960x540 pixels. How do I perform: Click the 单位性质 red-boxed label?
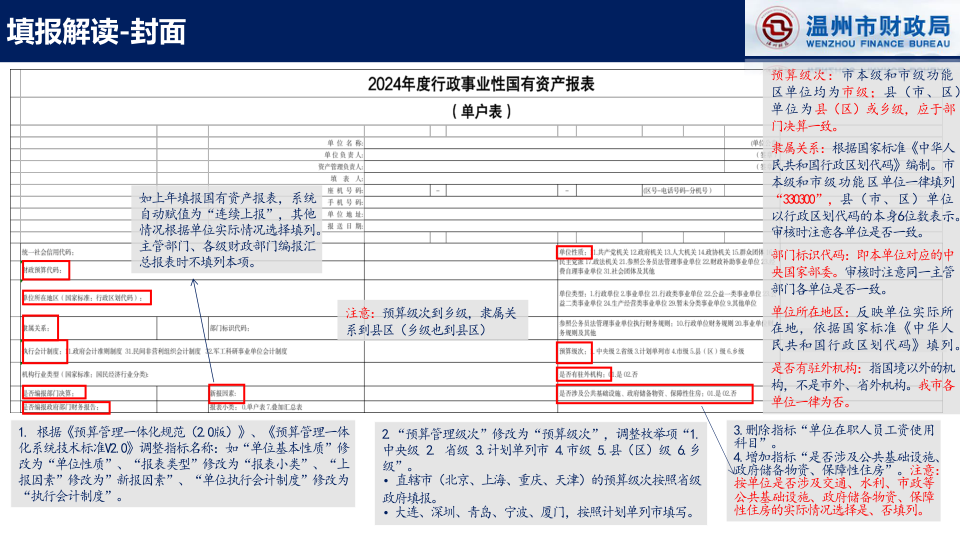pyautogui.click(x=574, y=252)
